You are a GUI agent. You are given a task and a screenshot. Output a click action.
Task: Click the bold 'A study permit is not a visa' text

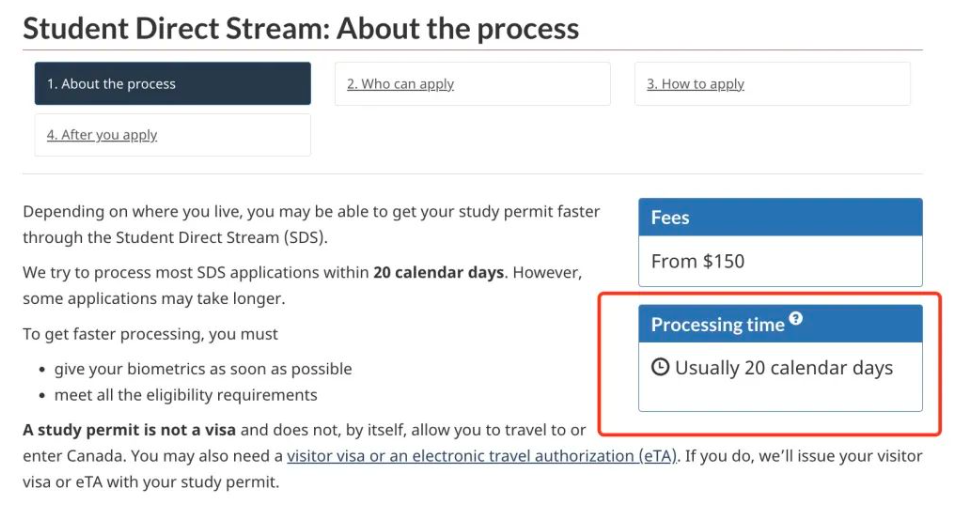click(130, 430)
